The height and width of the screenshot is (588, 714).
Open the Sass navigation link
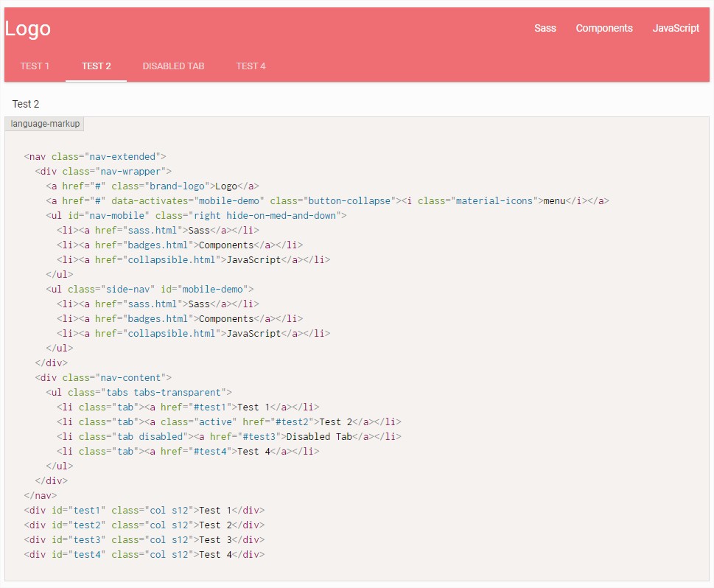pos(545,29)
